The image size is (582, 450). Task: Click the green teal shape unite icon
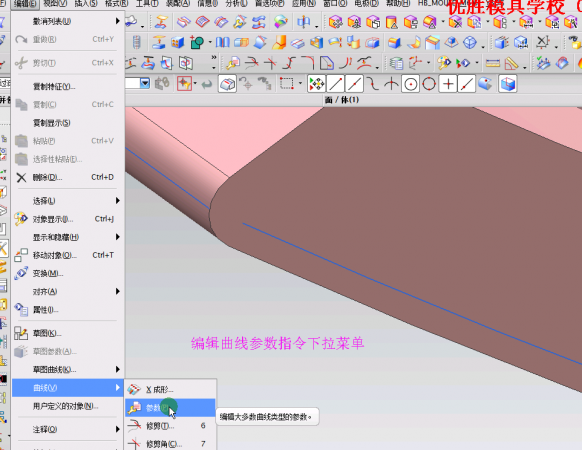[197, 43]
